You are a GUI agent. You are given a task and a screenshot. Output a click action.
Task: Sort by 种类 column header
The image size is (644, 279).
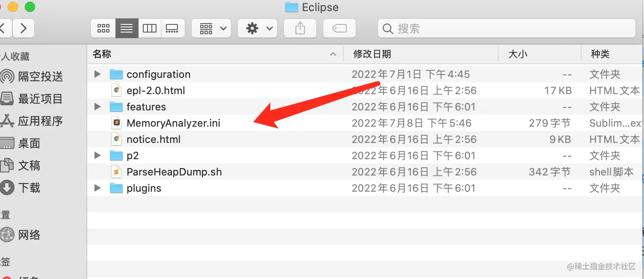[x=613, y=54]
